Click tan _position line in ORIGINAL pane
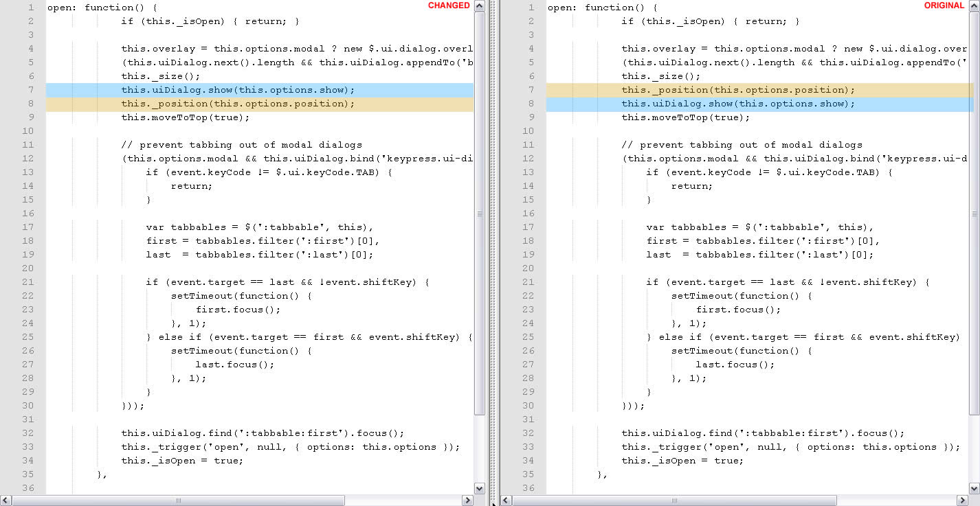Viewport: 980px width, 506px height. [x=738, y=90]
